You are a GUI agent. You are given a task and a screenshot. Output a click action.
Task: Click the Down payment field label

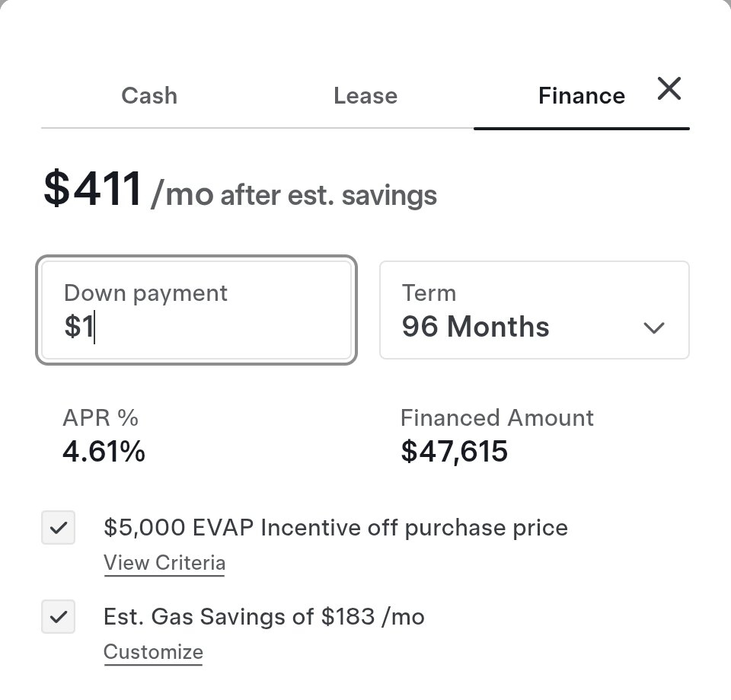click(145, 293)
